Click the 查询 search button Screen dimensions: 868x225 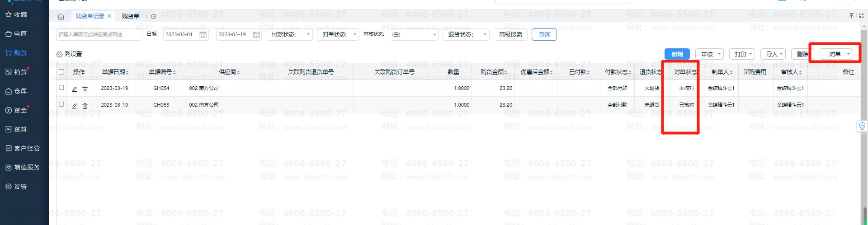click(x=544, y=35)
